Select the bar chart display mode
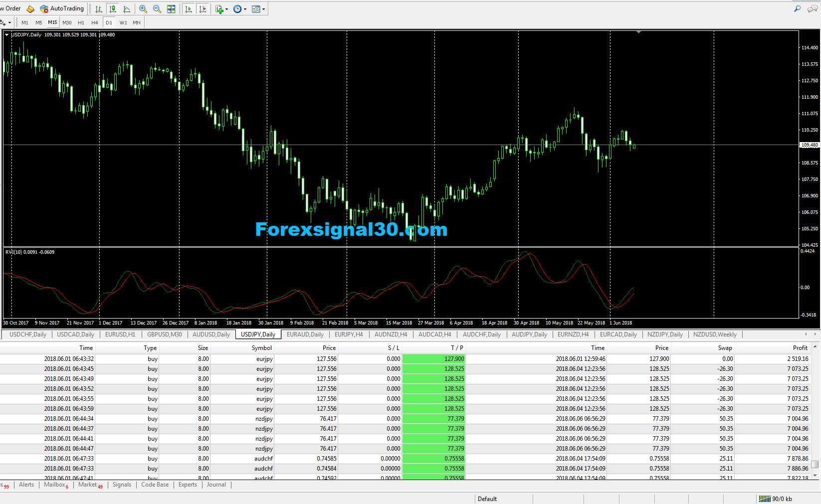The width and height of the screenshot is (821, 504). pos(98,8)
